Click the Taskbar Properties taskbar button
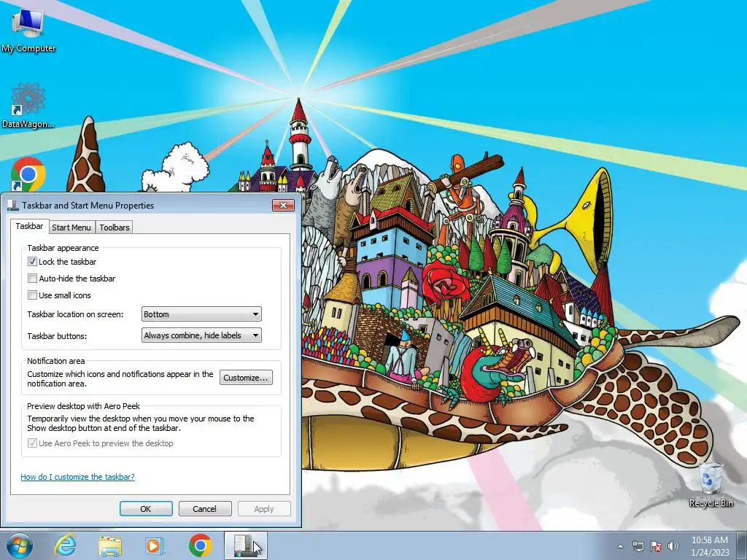 coord(245,545)
